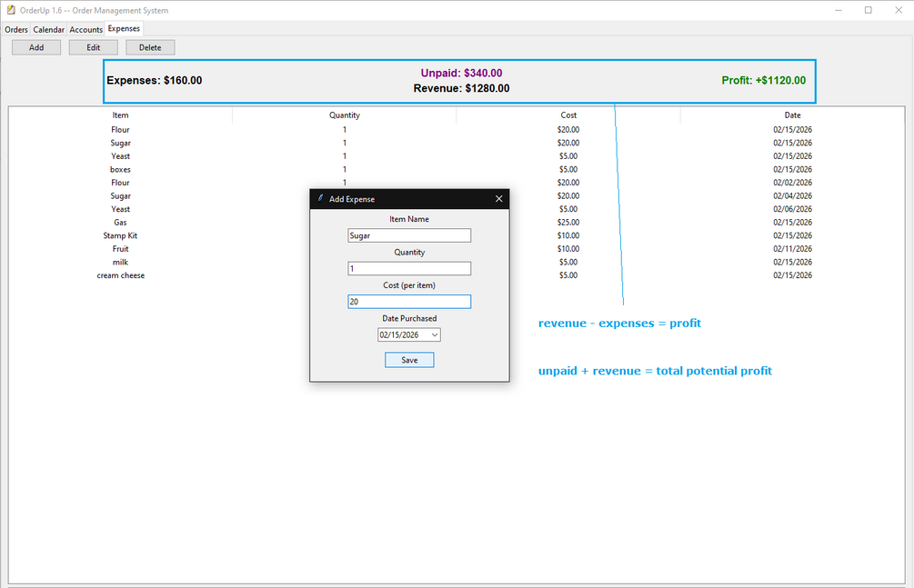Focus the Item Name field containing Sugar
Screen dimensions: 914x588
pos(409,235)
